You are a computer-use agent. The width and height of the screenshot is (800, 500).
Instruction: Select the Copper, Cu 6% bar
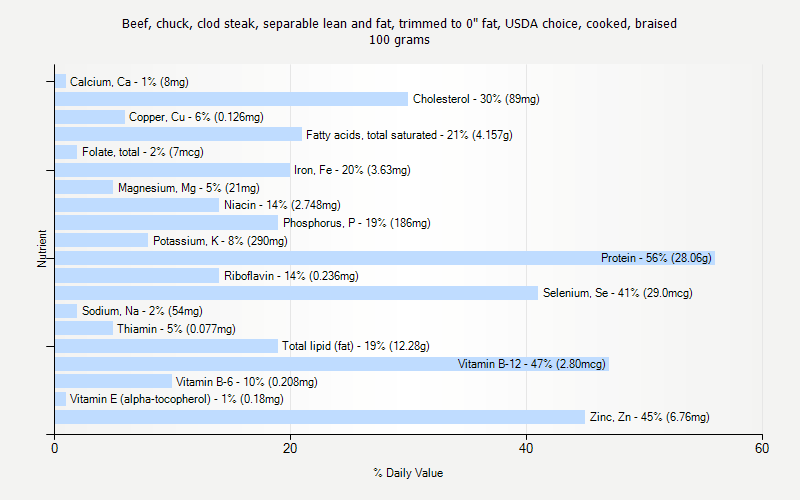(x=90, y=117)
